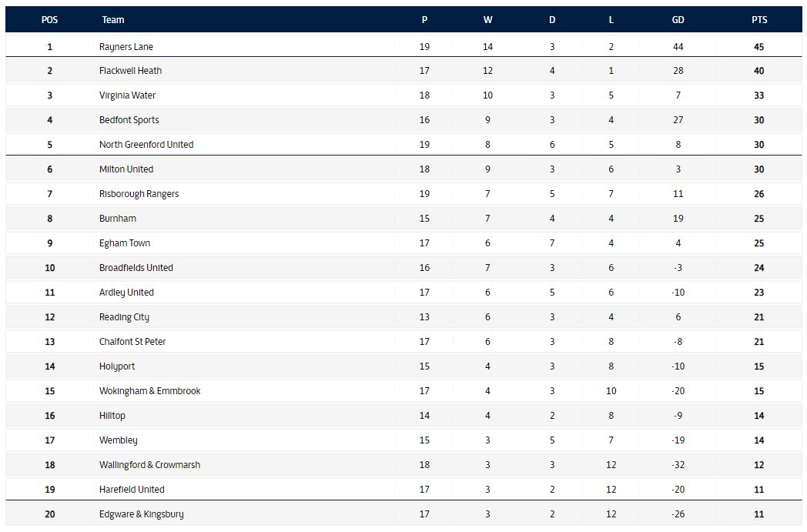Click on Egham Town
The height and width of the screenshot is (532, 807).
click(x=125, y=243)
